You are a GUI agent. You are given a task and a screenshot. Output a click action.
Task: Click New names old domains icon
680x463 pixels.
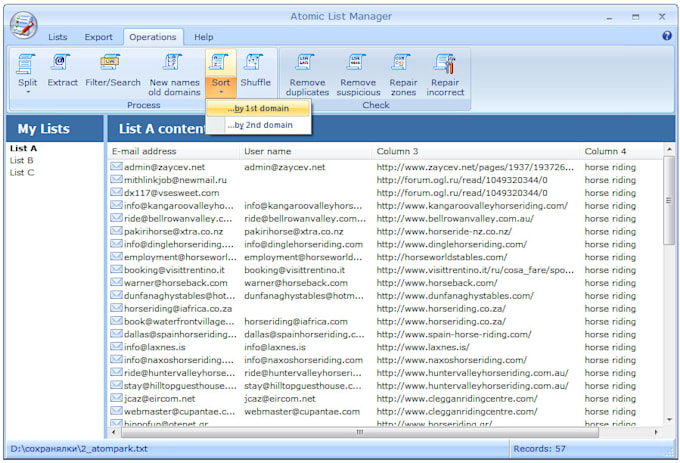(x=174, y=65)
